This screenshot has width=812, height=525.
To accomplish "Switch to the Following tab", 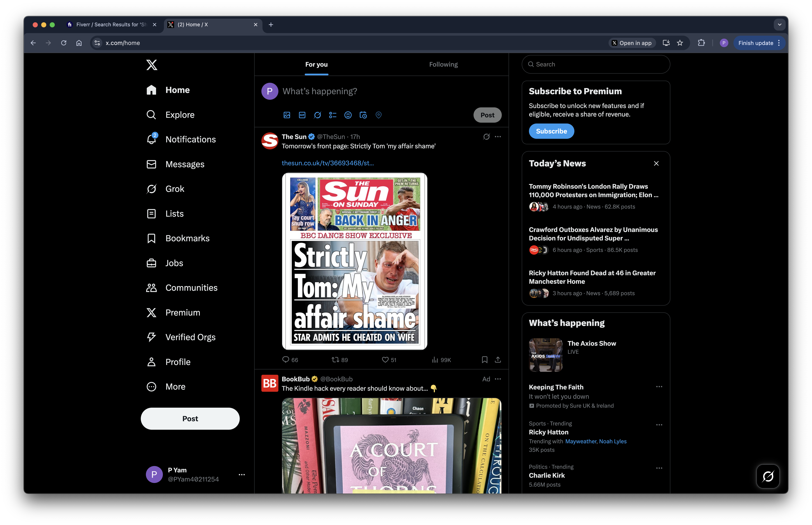I will [x=443, y=64].
